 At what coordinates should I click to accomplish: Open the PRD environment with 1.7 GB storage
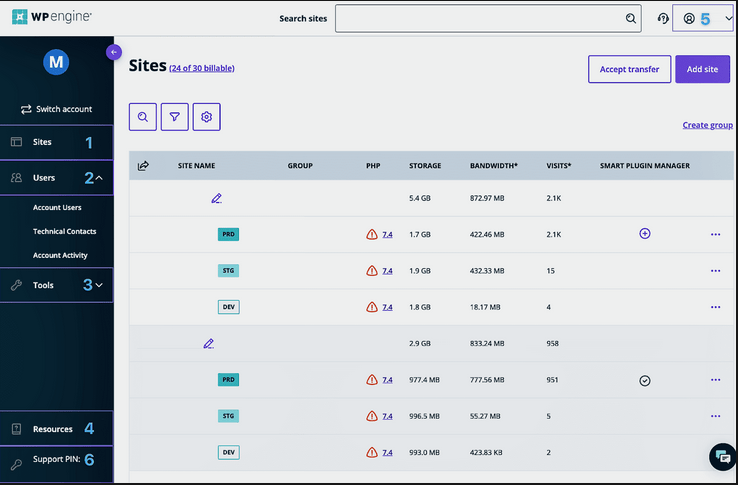click(228, 234)
